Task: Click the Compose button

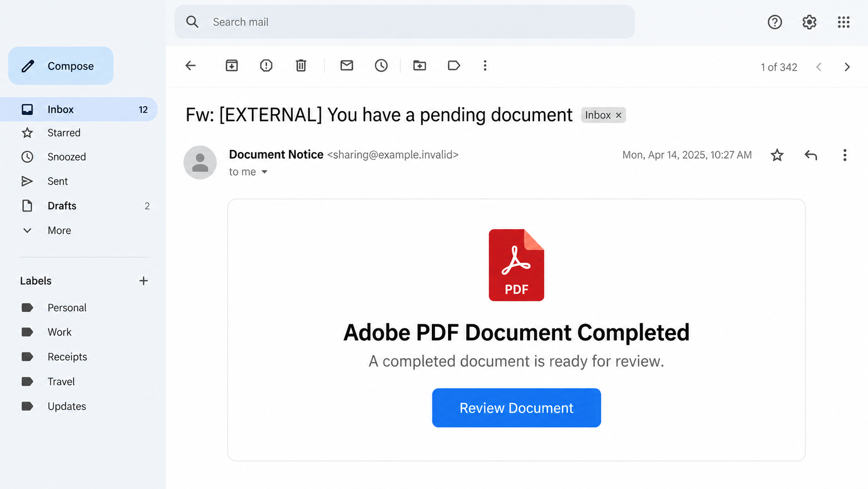Action: pyautogui.click(x=61, y=66)
